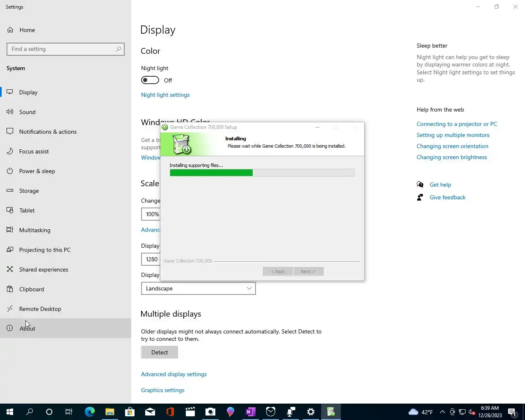Screen dimensions: 525x420
Task: Click the Give feedback link
Action: coord(447,197)
